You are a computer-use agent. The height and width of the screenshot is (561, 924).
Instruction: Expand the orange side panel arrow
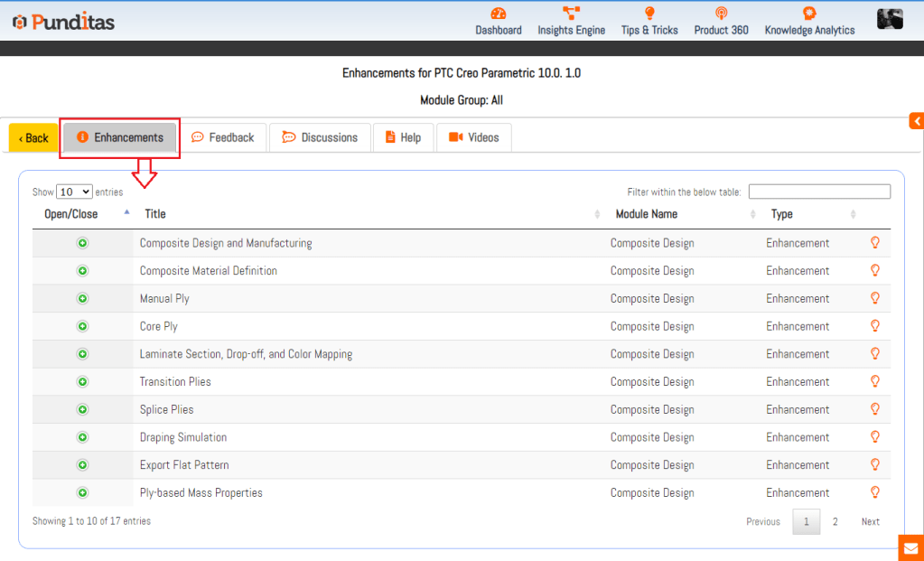(916, 121)
